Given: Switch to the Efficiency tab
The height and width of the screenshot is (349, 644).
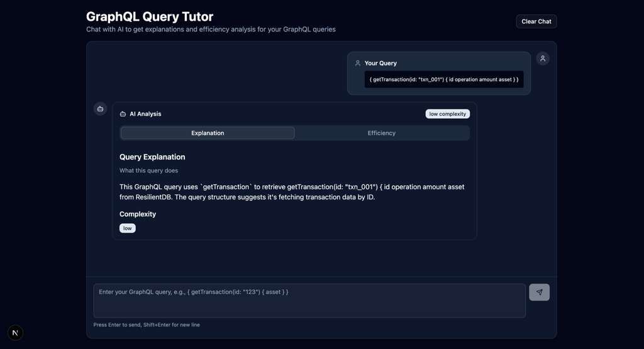Looking at the screenshot, I should (381, 133).
